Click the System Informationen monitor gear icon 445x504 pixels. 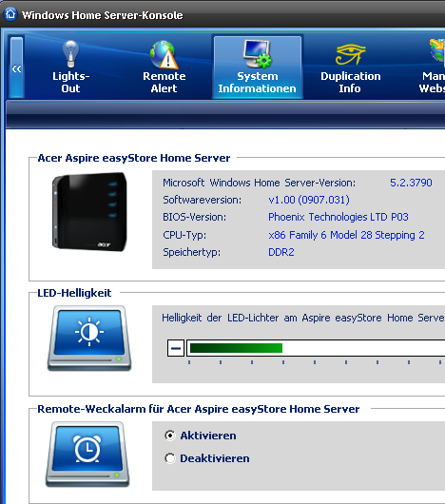(x=257, y=53)
